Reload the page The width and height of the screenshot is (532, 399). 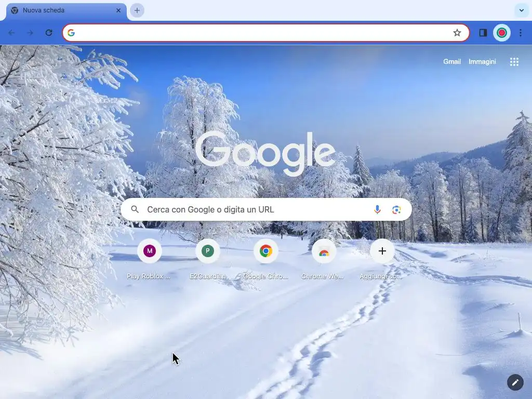[x=49, y=33]
